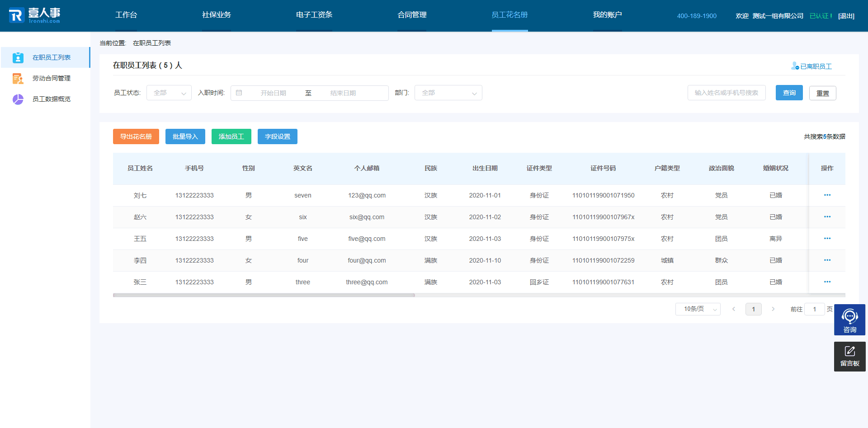Click the 离异 marital status cell
This screenshot has height=428, width=868.
[776, 239]
